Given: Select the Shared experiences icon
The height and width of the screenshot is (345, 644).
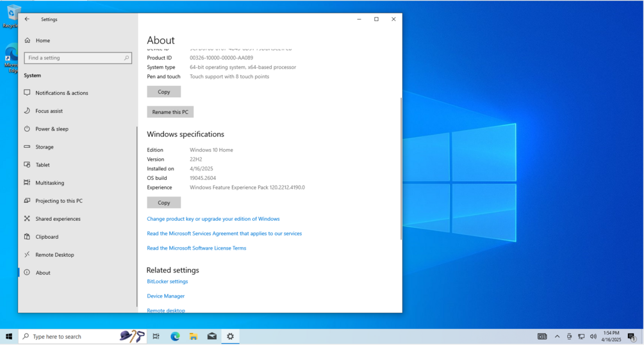Looking at the screenshot, I should 27,219.
